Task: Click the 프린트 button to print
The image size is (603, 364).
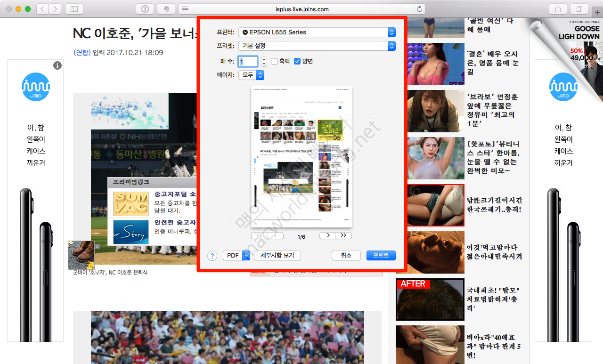Action: 381,255
